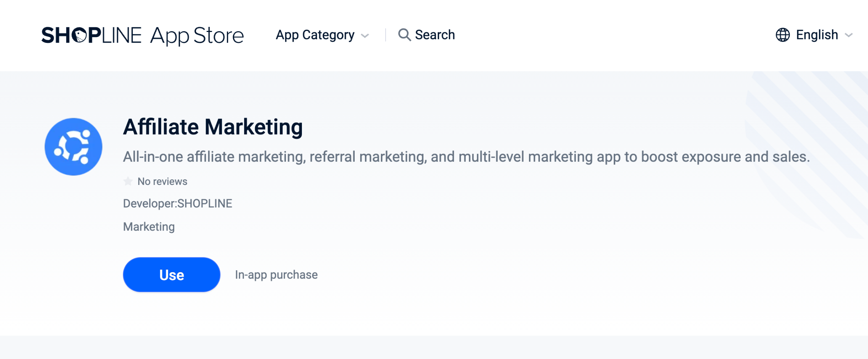Viewport: 868px width, 359px height.
Task: Open the App Category menu label
Action: (315, 35)
